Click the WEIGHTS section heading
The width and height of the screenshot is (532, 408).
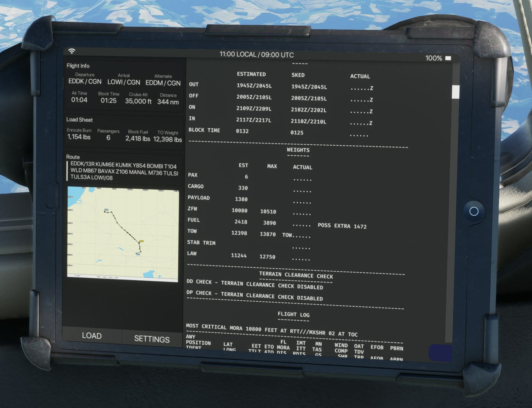tap(298, 150)
